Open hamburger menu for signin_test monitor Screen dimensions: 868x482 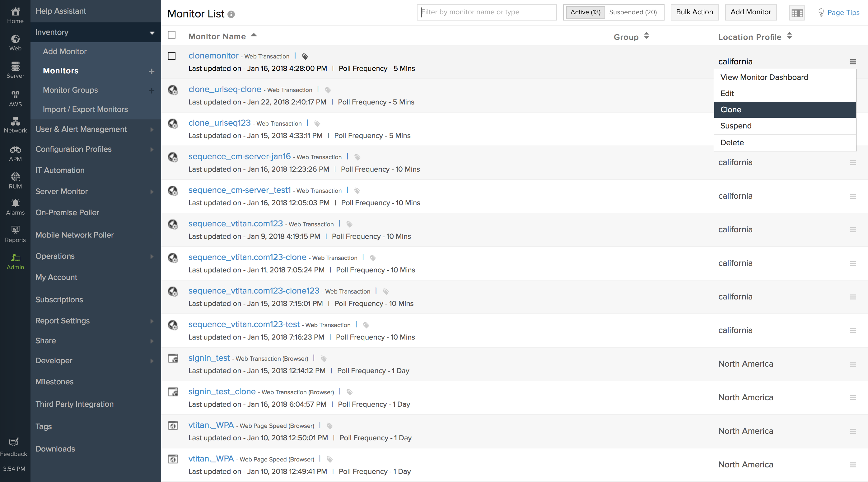click(x=853, y=364)
